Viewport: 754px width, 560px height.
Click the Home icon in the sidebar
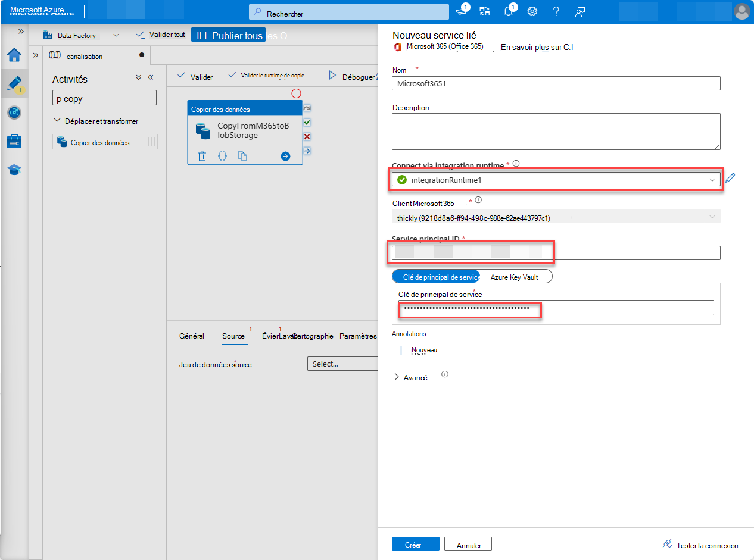14,54
